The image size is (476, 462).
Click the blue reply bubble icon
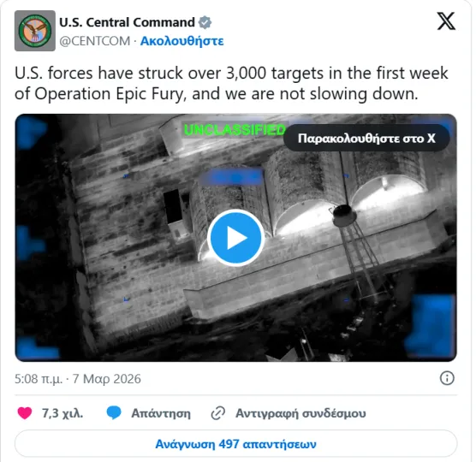click(114, 413)
